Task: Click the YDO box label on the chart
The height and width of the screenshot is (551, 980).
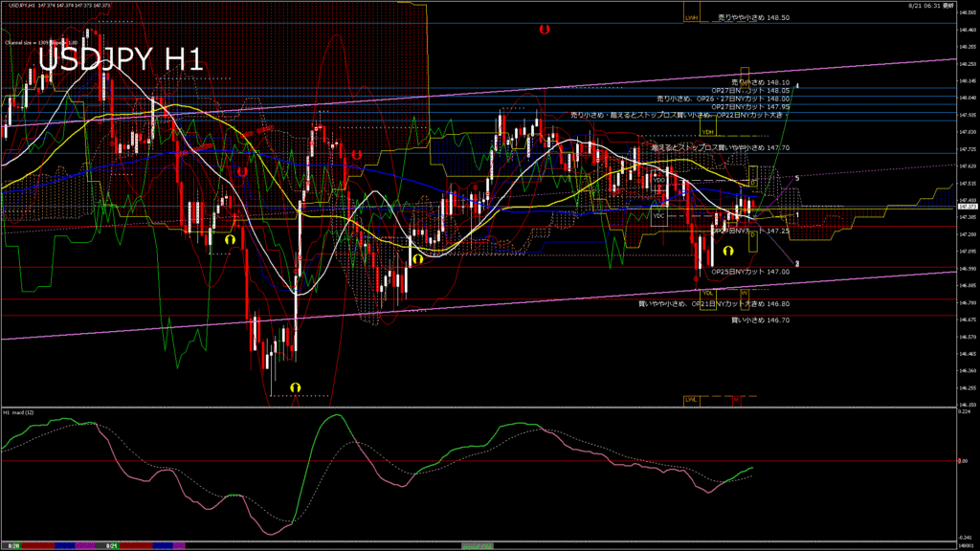Action: coord(659,179)
